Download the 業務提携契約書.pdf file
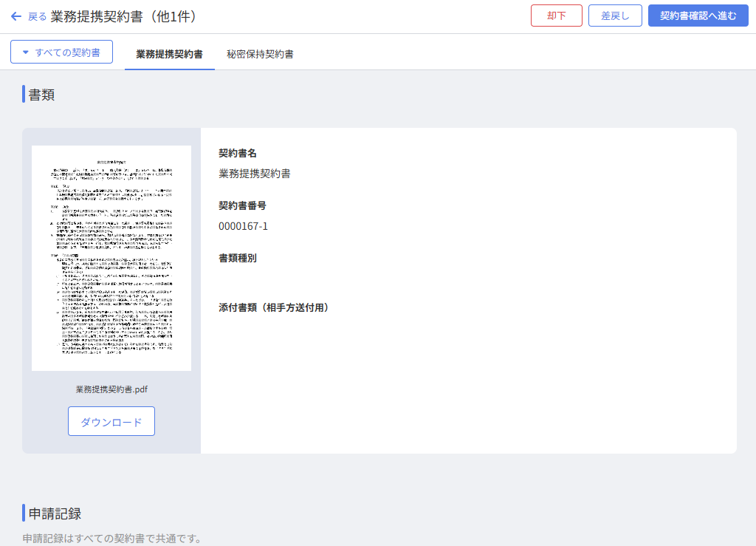 (111, 421)
